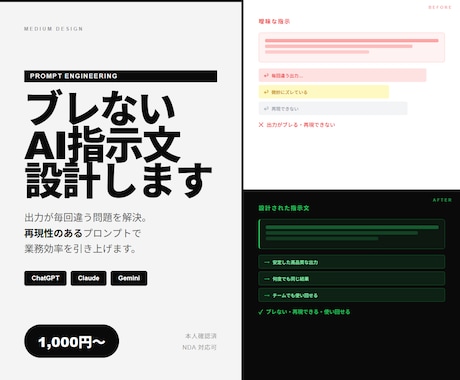The width and height of the screenshot is (460, 380).
Task: Click the red X icon before 出力がブレる
Action: [261, 125]
